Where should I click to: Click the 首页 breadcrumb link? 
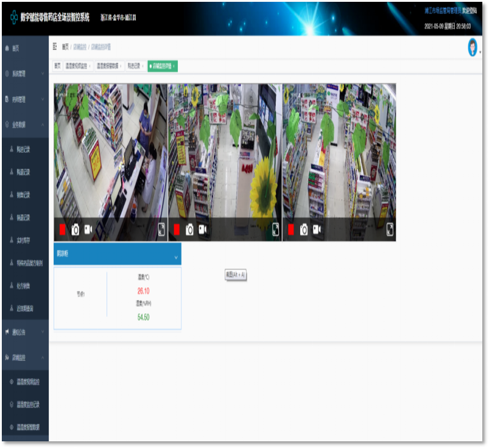(65, 47)
